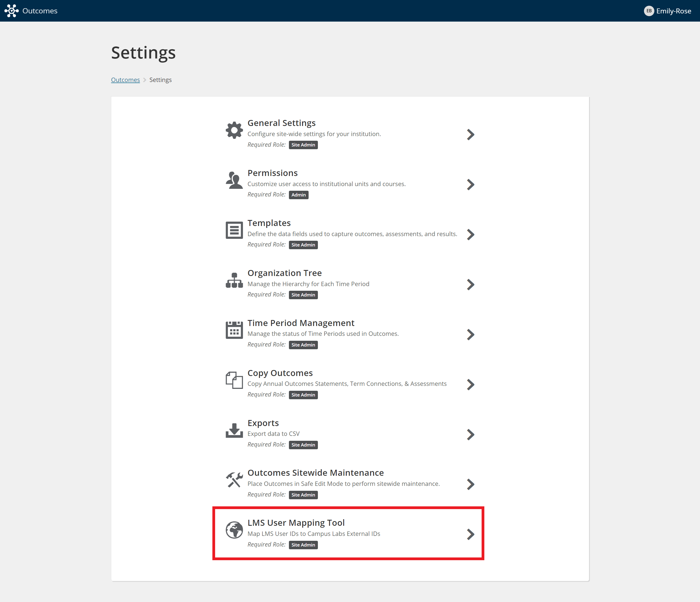Click 'Define the data fields used to capture' text
Image resolution: width=700 pixels, height=602 pixels.
352,234
